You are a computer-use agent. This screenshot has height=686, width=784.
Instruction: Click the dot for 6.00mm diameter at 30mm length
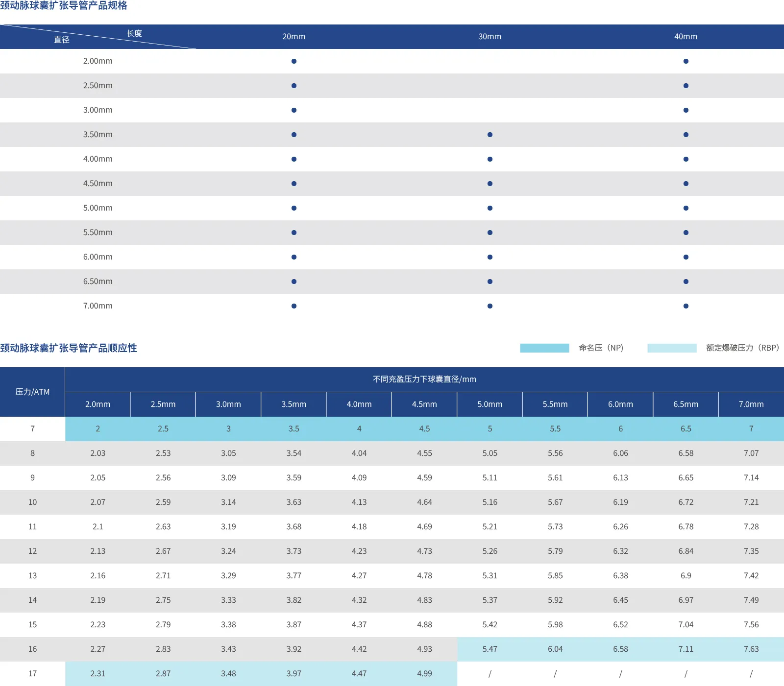click(490, 257)
